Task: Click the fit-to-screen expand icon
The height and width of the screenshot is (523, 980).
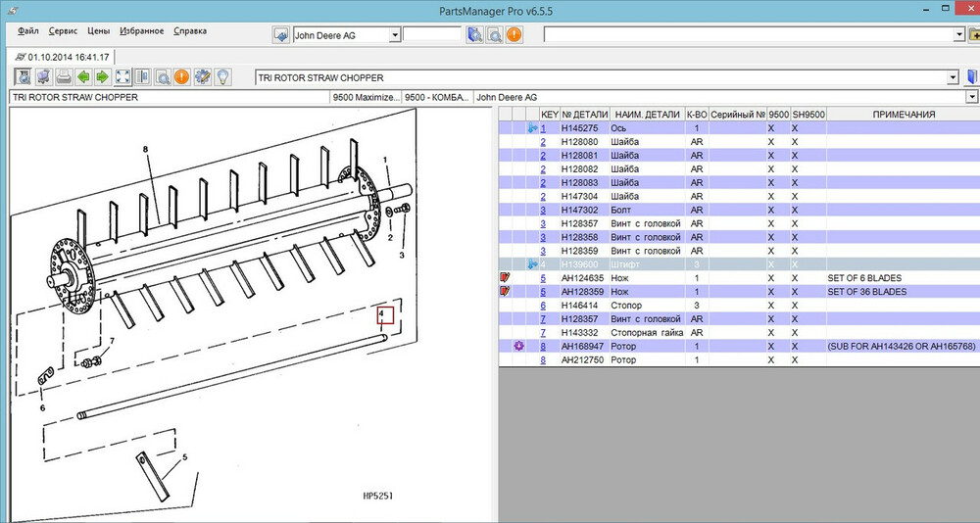Action: tap(122, 77)
